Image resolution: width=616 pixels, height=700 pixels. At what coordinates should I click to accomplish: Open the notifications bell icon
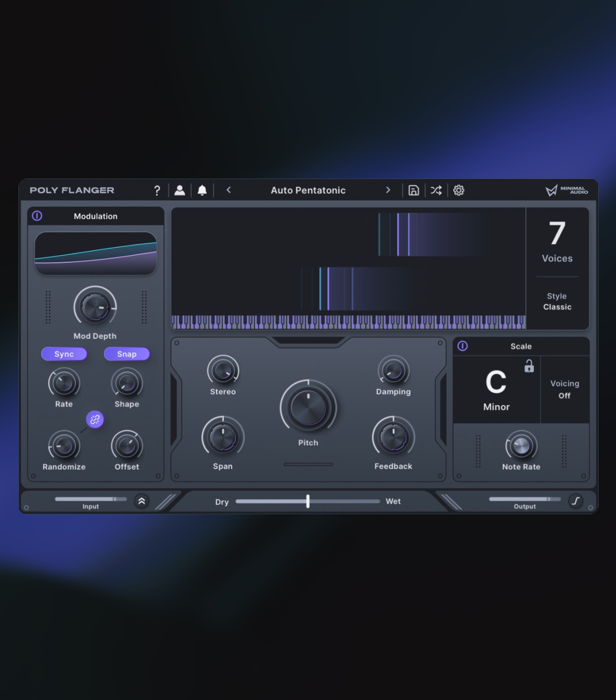pos(202,190)
